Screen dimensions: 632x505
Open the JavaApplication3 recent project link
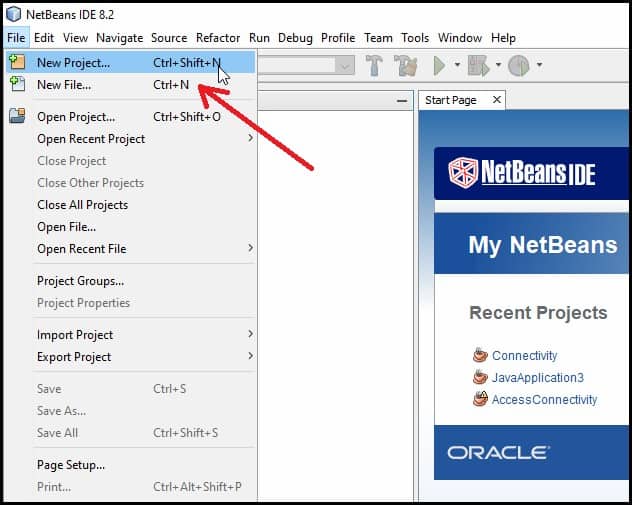[x=538, y=378]
